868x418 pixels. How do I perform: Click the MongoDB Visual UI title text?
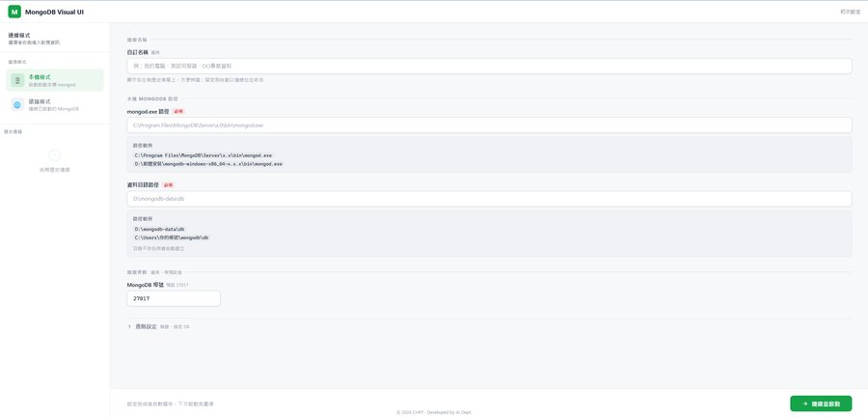point(55,12)
